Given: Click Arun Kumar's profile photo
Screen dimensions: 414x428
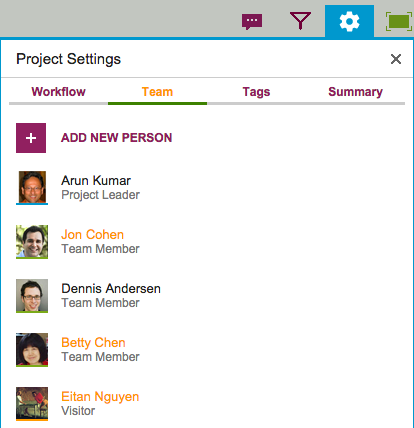Looking at the screenshot, I should pyautogui.click(x=32, y=187).
